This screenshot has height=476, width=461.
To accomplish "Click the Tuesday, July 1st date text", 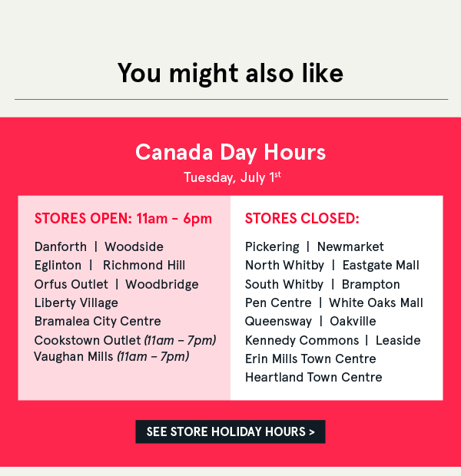I will point(230,178).
